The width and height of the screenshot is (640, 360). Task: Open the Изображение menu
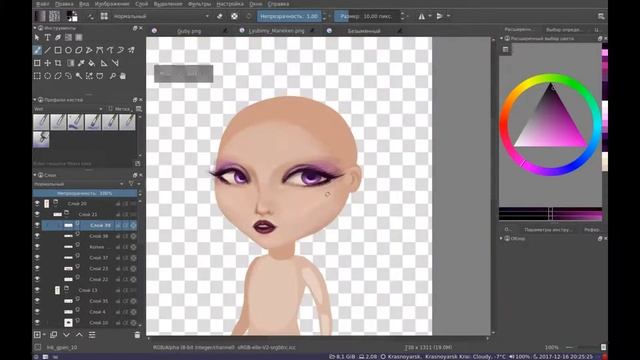112,4
